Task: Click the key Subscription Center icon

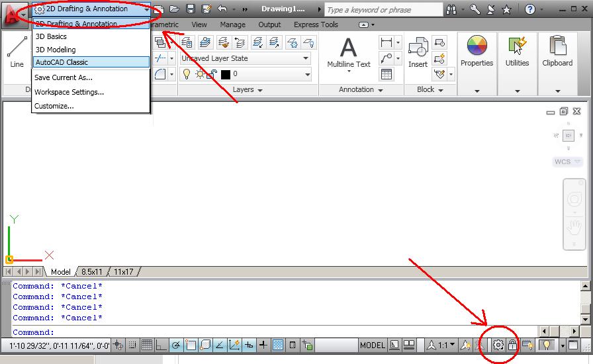Action: (475, 9)
